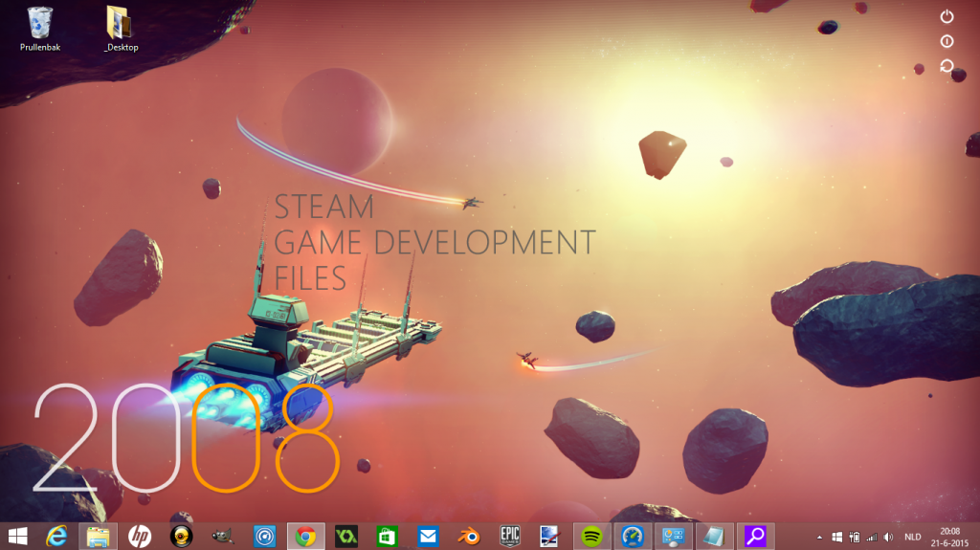Click the GAME DEVELOPMENT desktop text
This screenshot has width=980, height=550.
[x=435, y=243]
